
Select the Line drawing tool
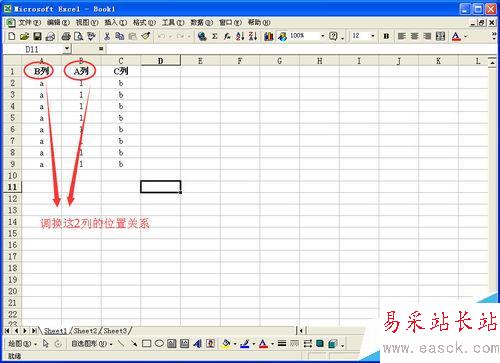121,343
